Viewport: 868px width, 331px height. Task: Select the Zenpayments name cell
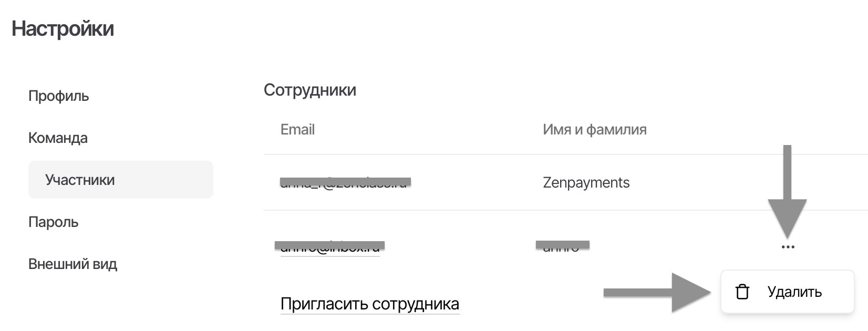click(586, 183)
